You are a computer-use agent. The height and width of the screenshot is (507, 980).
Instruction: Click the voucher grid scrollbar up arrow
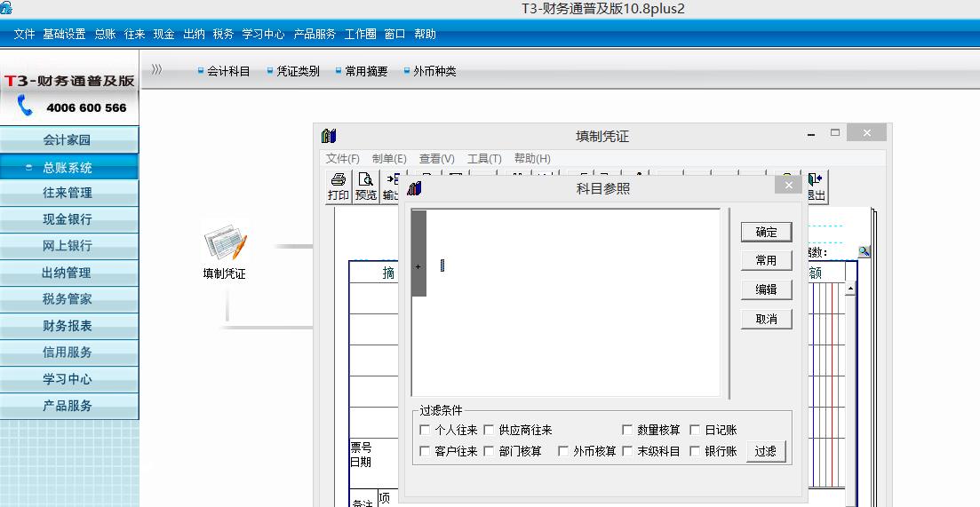tap(850, 289)
